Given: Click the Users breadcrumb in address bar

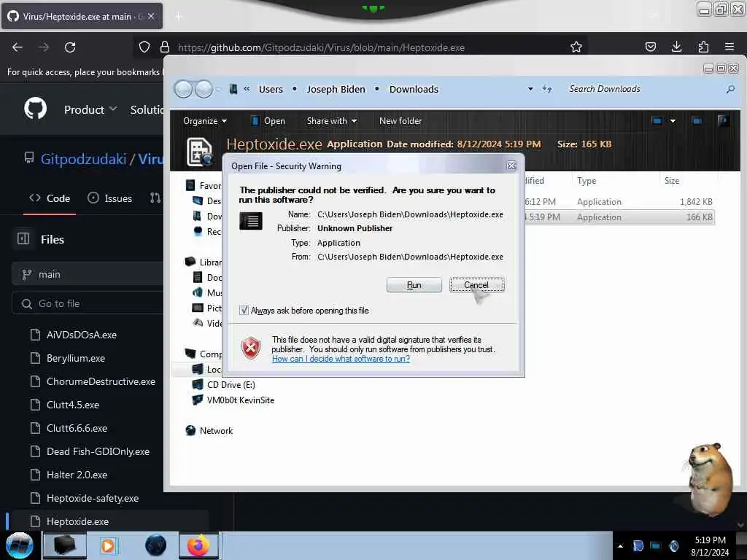Looking at the screenshot, I should (x=271, y=89).
